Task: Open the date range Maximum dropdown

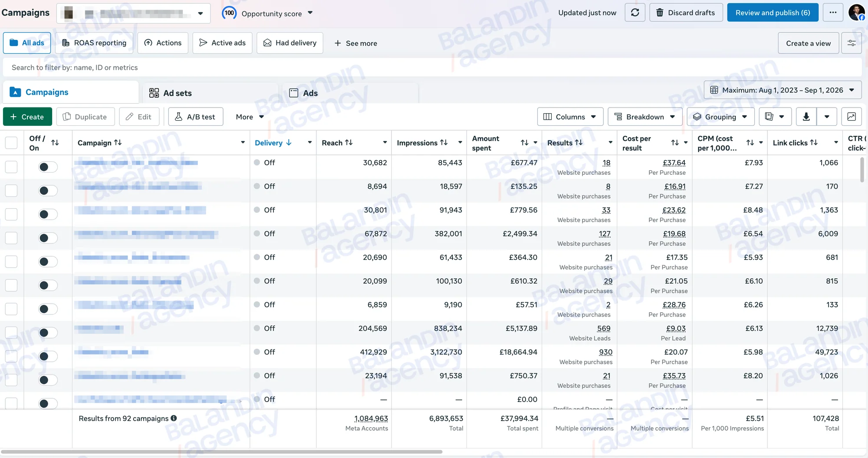Action: click(x=783, y=90)
